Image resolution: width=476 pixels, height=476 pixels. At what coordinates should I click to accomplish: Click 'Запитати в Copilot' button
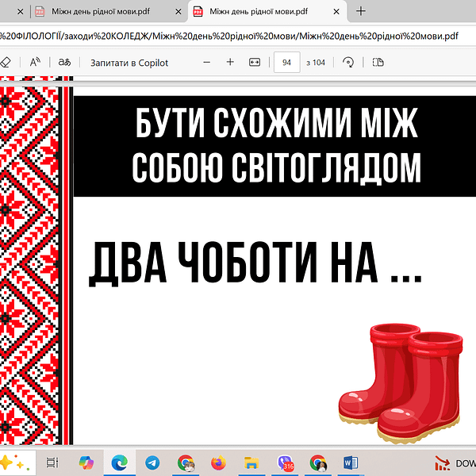[129, 62]
